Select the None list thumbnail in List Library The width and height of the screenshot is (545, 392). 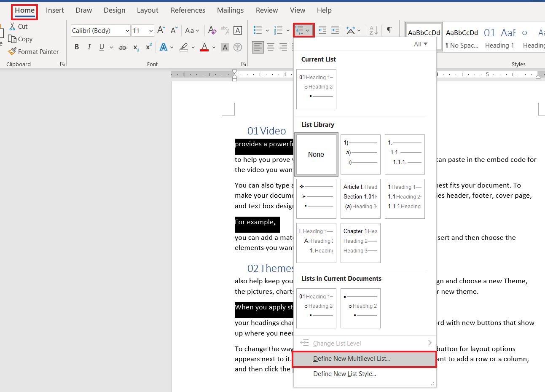pyautogui.click(x=316, y=155)
